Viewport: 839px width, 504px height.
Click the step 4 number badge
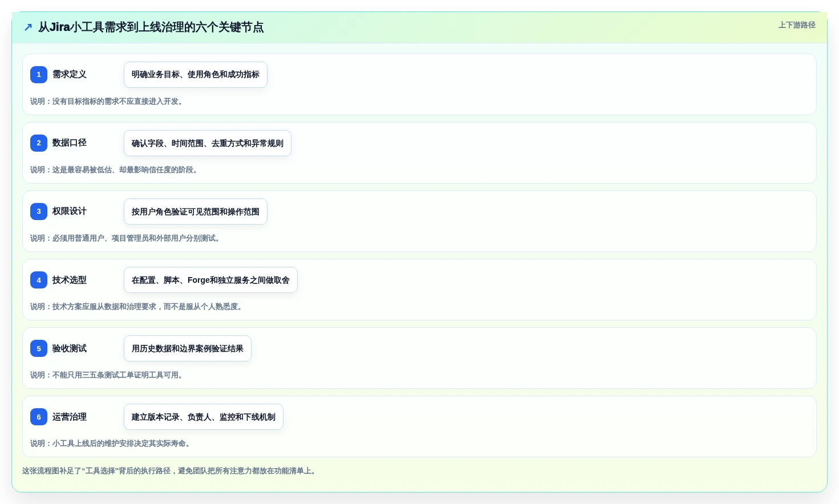[39, 280]
